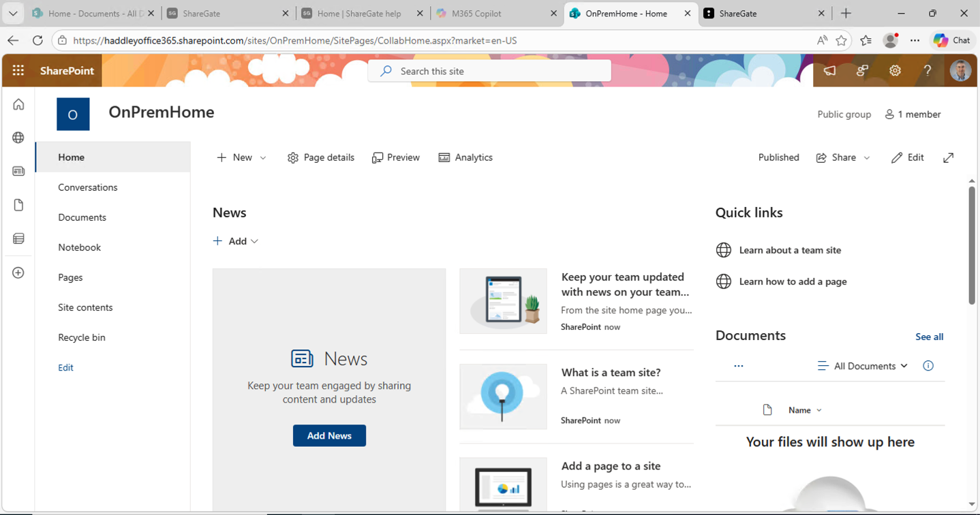
Task: Click the file type column icon
Action: (x=767, y=410)
